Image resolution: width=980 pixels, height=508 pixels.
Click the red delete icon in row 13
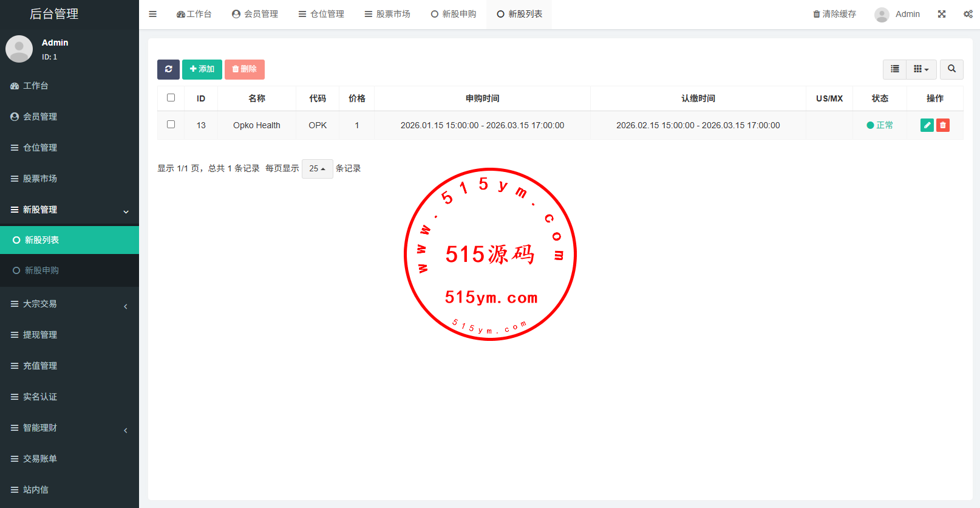943,125
